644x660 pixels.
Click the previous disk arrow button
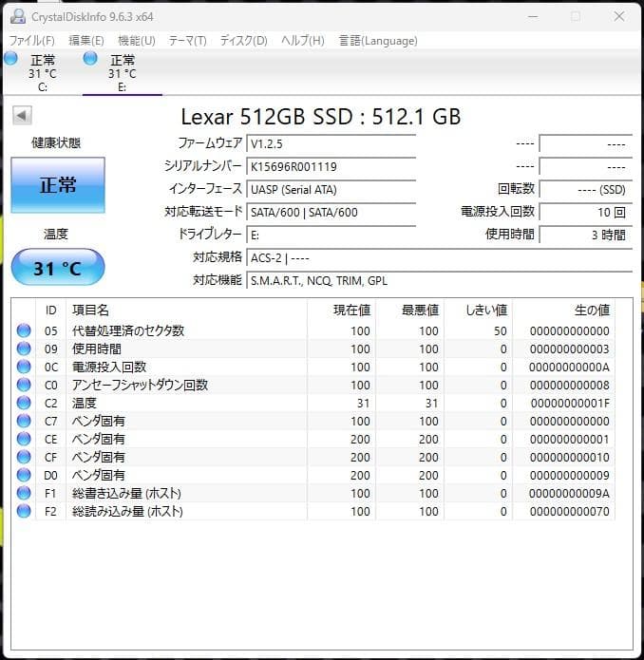[22, 115]
